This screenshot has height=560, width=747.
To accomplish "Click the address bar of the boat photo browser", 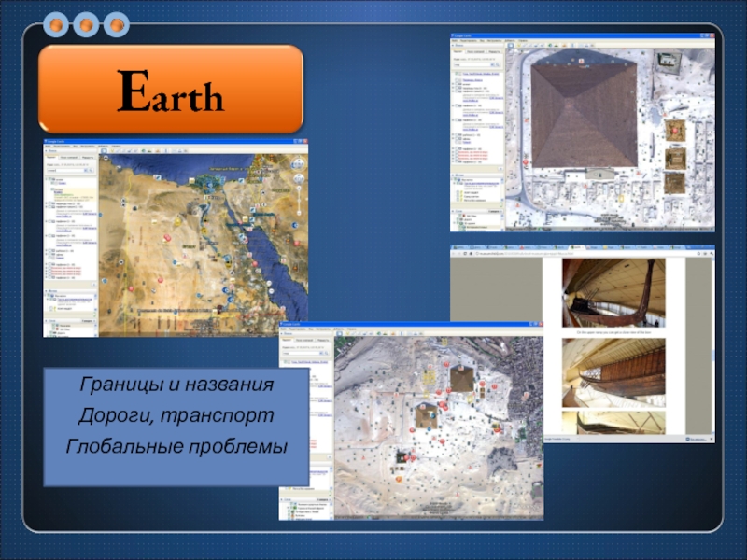I will point(585,253).
